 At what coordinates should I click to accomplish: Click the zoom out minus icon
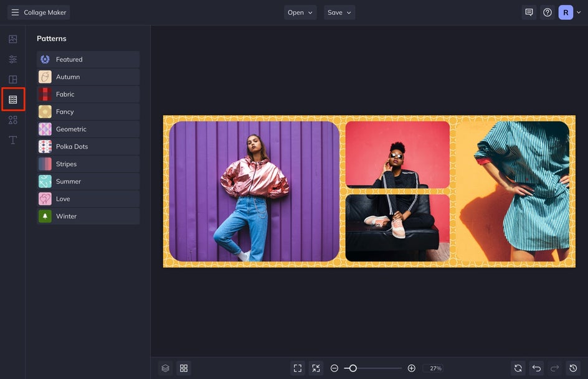(334, 368)
